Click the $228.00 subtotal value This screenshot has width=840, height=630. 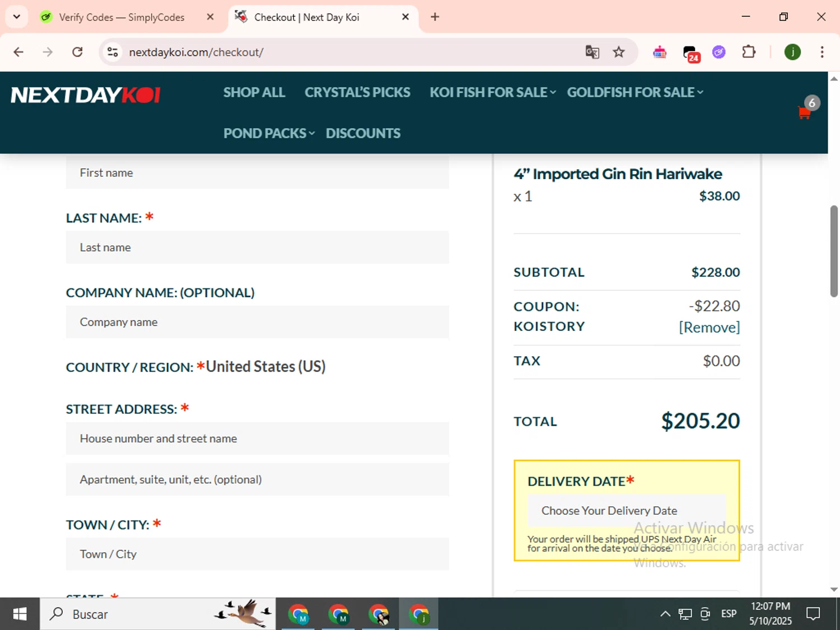(x=716, y=272)
